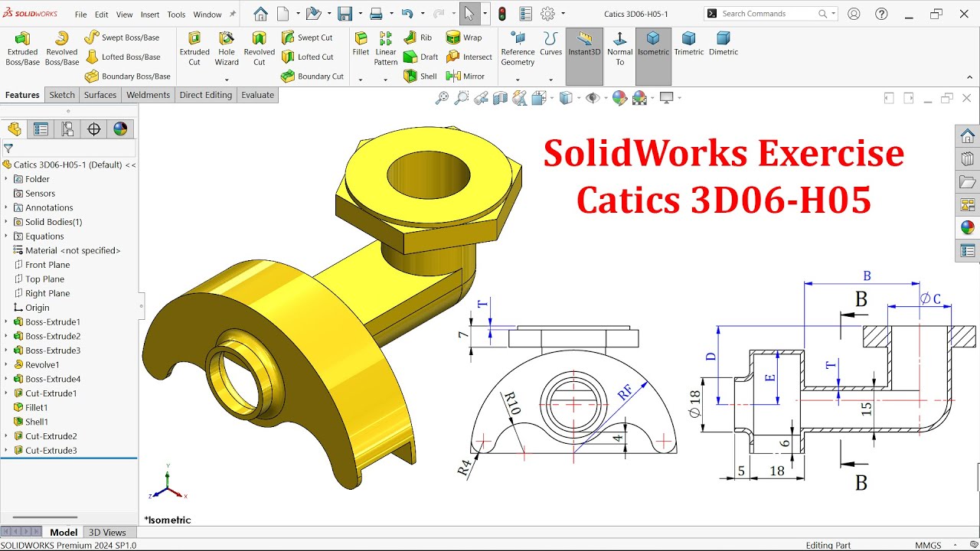Click the Save icon
Screen dimensions: 980x551
click(x=345, y=14)
